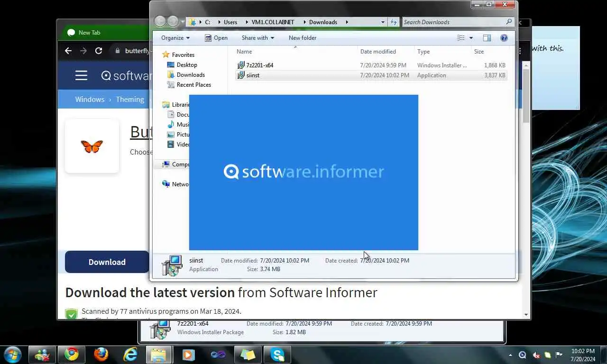Viewport: 607px width, 364px height.
Task: Click the search magnifier in Explorer
Action: 509,22
